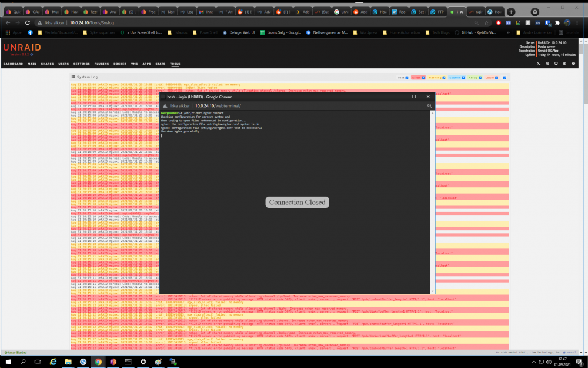This screenshot has height=368, width=588.
Task: Open the Unraid Main menu
Action: 32,64
